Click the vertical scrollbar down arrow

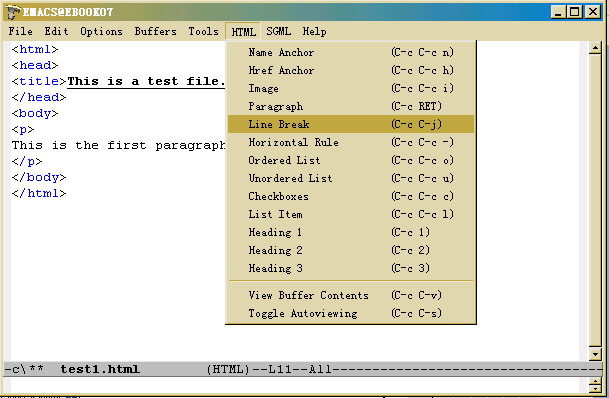pyautogui.click(x=595, y=354)
